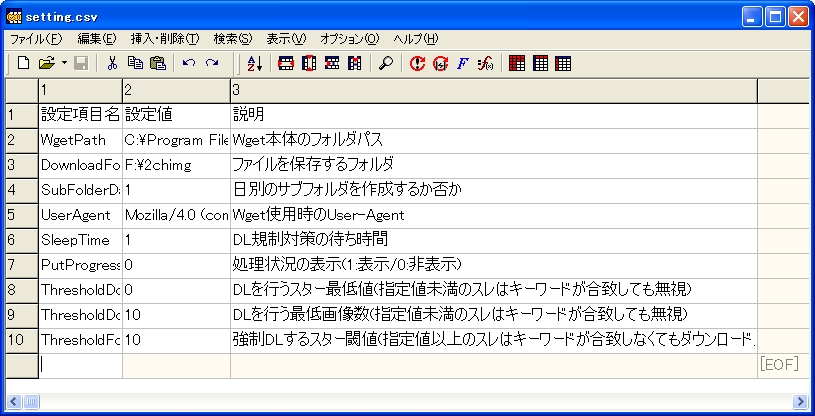Click the cell 設定項目名
Screen dimensions: 815x416
(x=81, y=115)
